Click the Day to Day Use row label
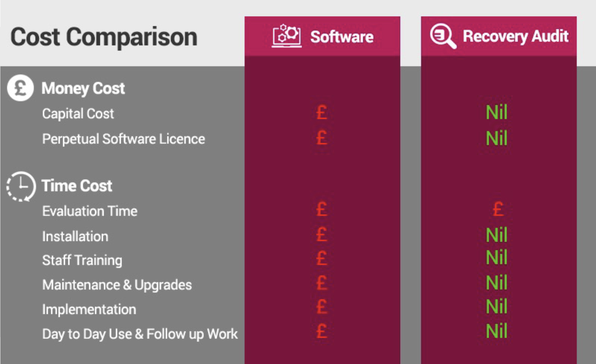Screen dimensions: 596x364 [140, 334]
